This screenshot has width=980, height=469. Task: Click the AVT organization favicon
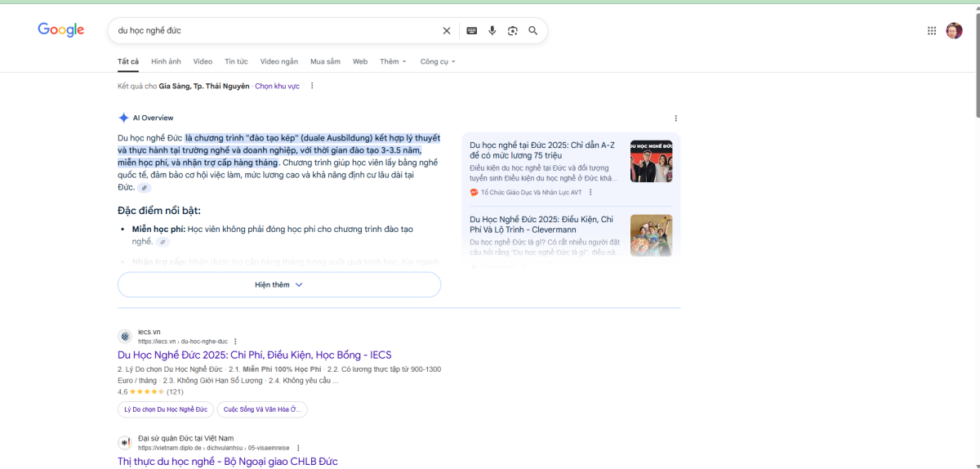(x=474, y=193)
